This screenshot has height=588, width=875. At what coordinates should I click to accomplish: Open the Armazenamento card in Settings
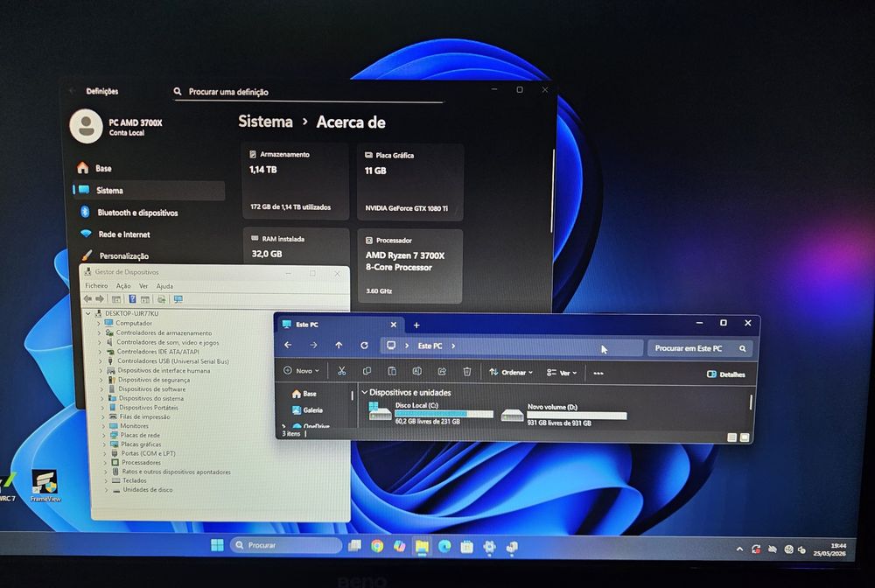coord(296,181)
